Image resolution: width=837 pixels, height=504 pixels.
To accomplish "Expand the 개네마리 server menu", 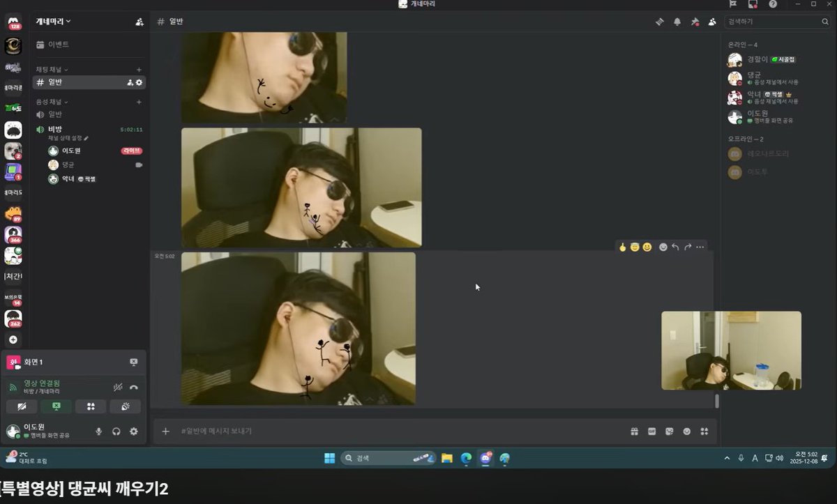I will (x=54, y=22).
